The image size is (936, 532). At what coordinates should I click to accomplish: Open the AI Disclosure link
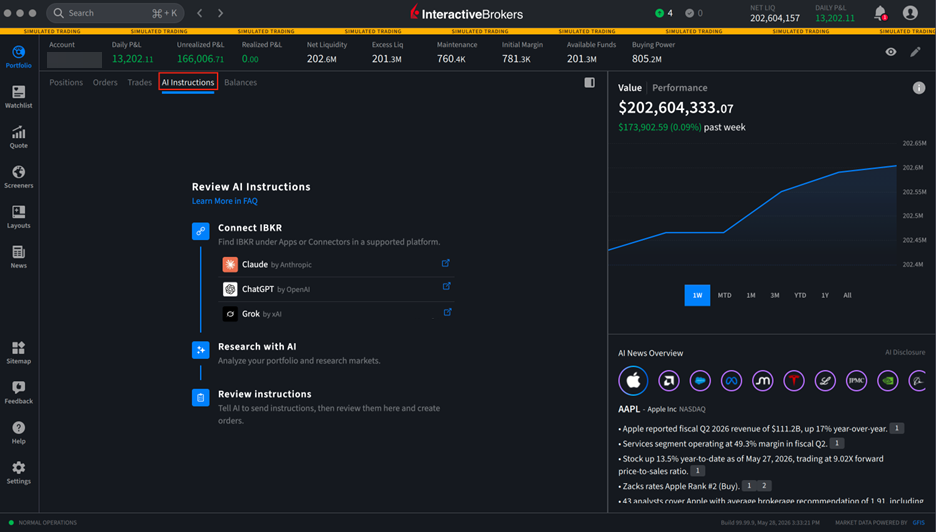(x=905, y=352)
